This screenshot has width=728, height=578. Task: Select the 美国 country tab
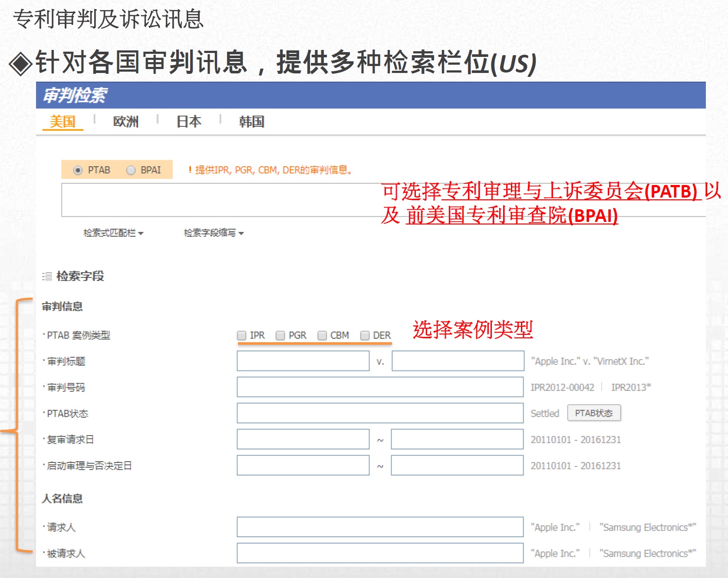[x=63, y=122]
